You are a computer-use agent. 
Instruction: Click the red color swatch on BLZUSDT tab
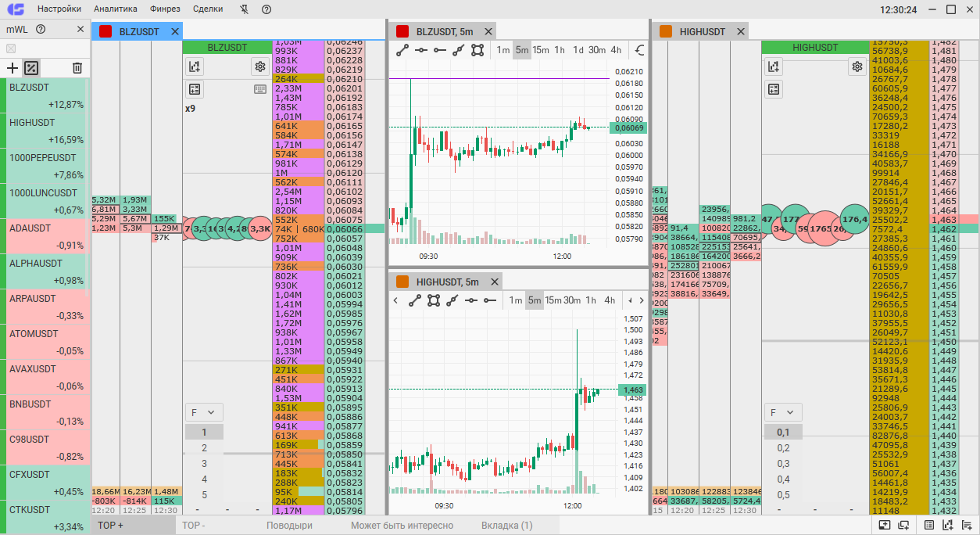106,31
